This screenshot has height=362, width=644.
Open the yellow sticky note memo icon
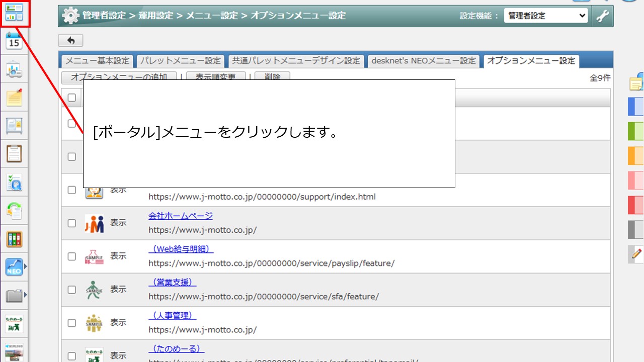coord(14,98)
